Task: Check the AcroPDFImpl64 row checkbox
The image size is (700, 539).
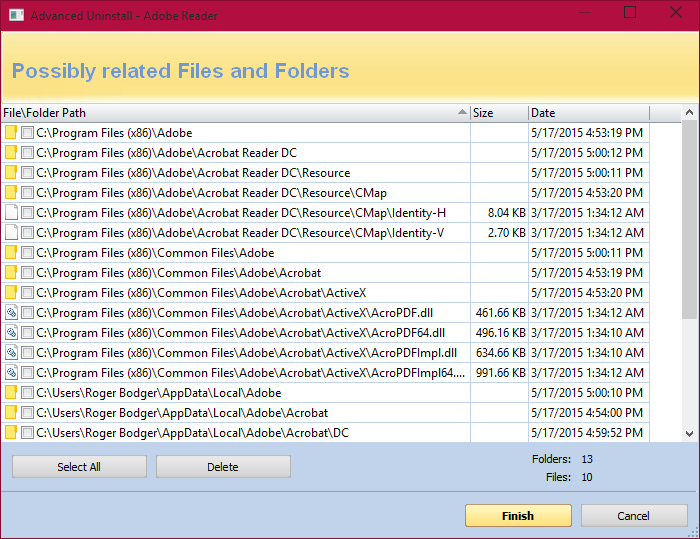Action: 27,372
